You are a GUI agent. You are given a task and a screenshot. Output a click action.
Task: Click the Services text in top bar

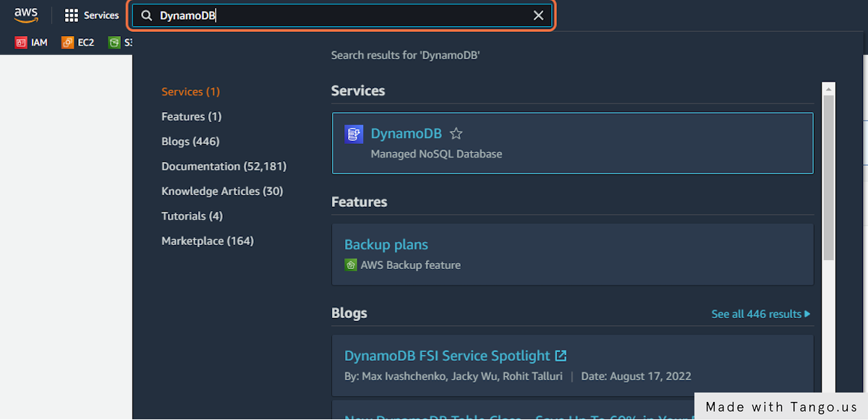(101, 15)
